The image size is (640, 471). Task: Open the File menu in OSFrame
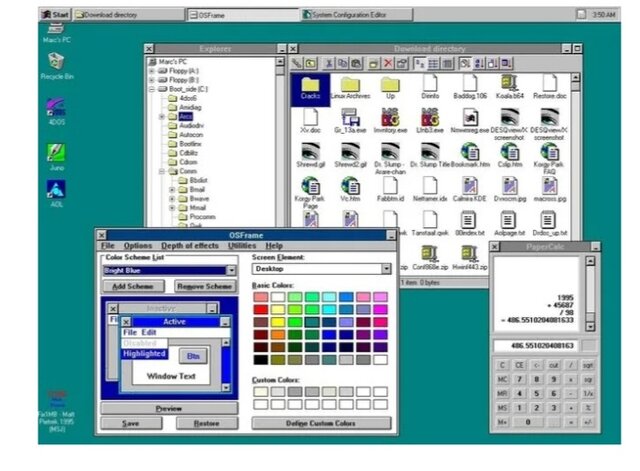(108, 246)
